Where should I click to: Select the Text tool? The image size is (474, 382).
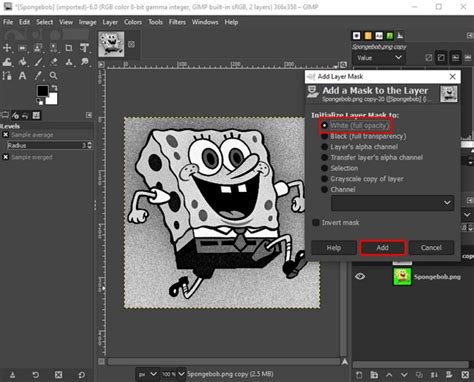click(x=22, y=76)
